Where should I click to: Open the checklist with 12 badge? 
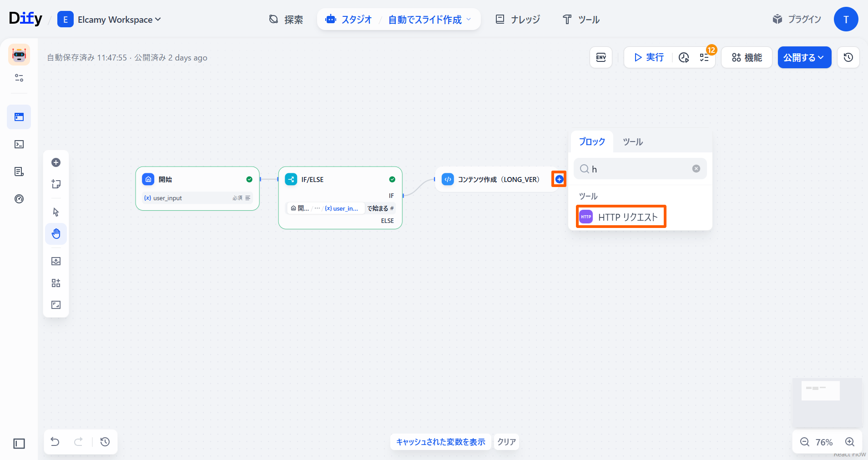tap(704, 57)
